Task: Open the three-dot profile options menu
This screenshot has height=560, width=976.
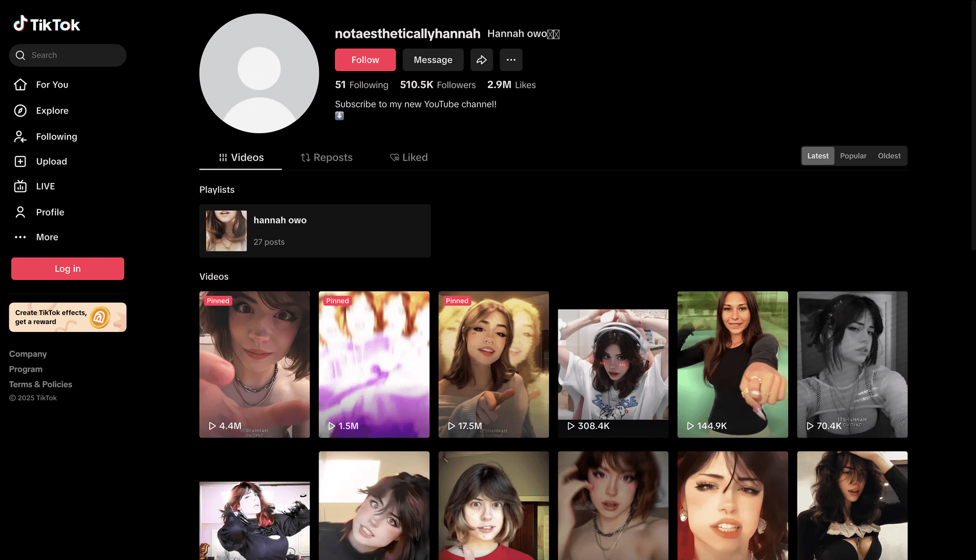Action: [x=511, y=60]
